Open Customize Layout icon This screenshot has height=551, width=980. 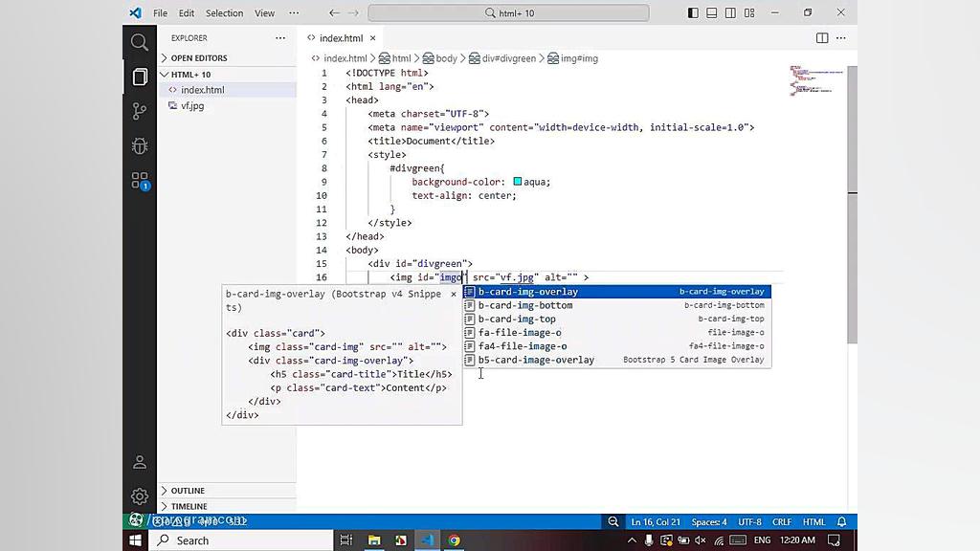[x=749, y=12]
